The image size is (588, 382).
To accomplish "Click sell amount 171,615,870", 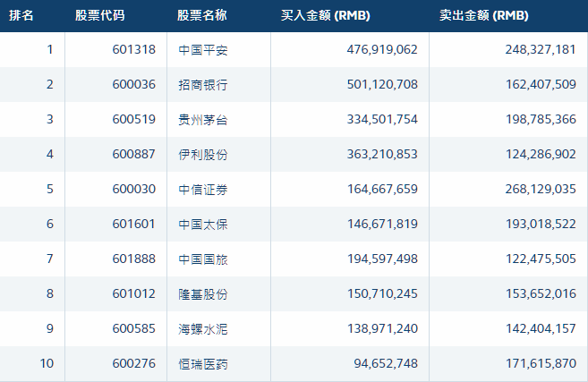I will pos(541,363).
